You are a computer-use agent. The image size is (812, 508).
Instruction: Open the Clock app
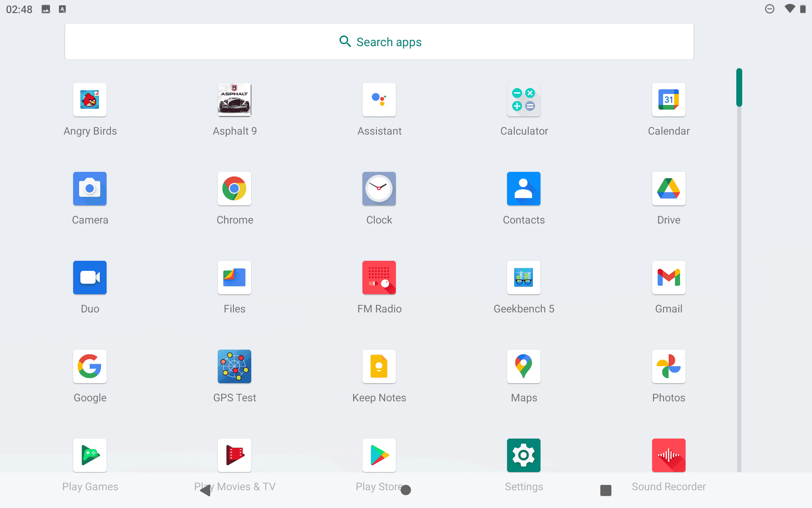(379, 189)
